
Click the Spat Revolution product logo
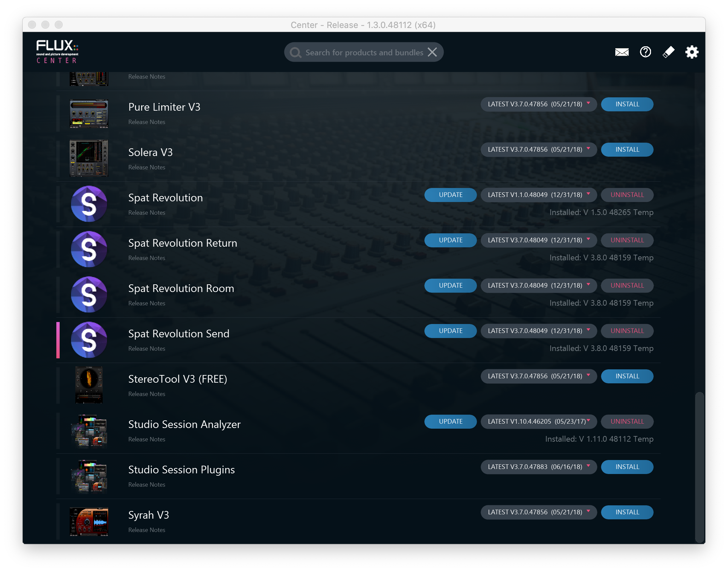[x=89, y=204]
